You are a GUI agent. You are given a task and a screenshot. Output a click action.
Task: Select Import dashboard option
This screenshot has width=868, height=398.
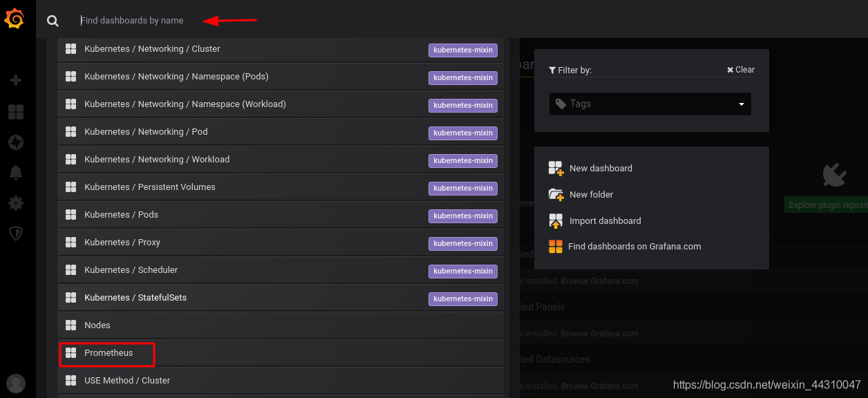coord(605,221)
